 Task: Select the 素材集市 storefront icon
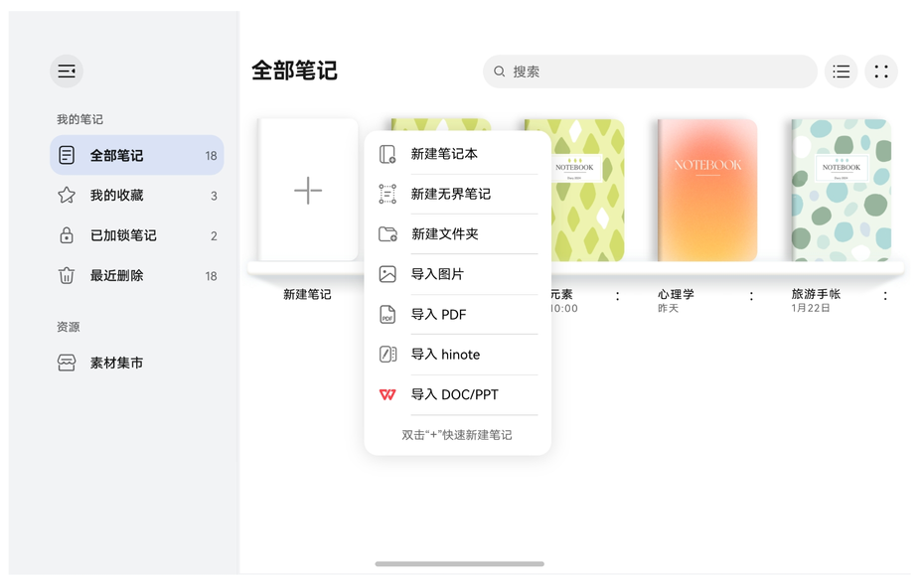(67, 362)
